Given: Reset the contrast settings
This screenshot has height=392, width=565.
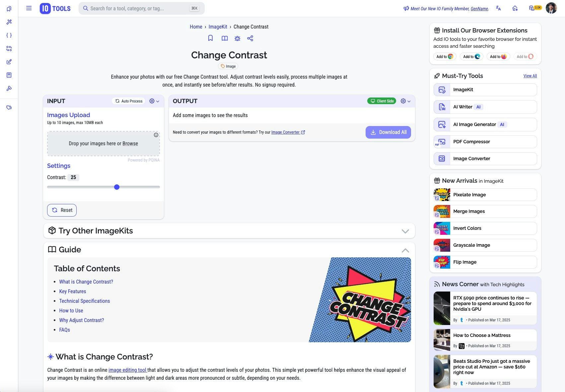Looking at the screenshot, I should tap(62, 210).
